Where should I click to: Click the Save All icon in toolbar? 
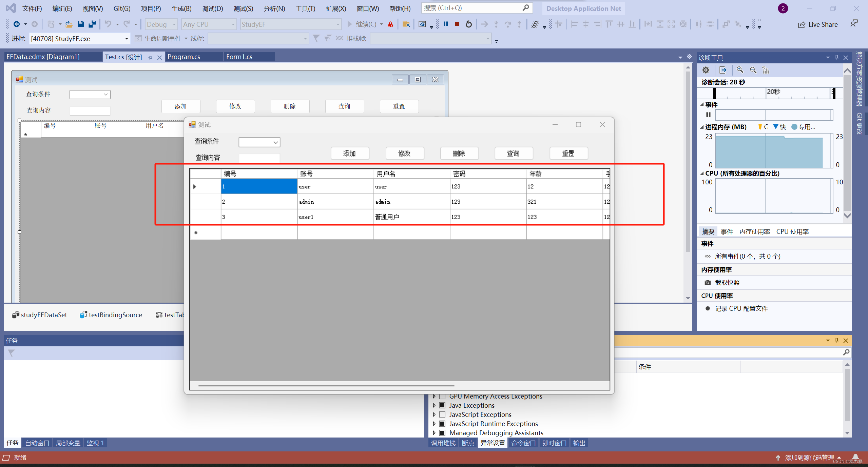[x=92, y=24]
